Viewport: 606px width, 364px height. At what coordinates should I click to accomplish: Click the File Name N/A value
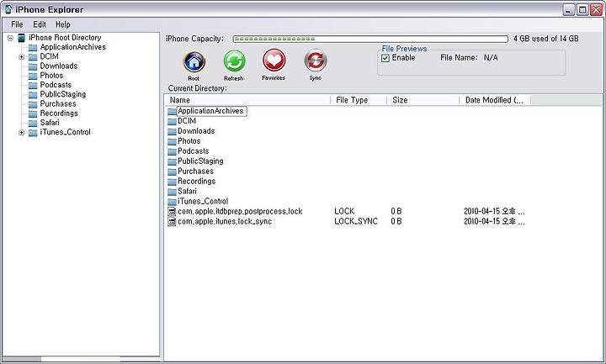point(491,58)
